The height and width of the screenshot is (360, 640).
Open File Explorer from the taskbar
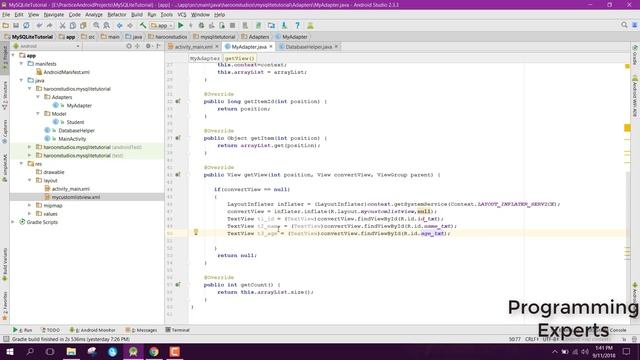click(x=71, y=351)
